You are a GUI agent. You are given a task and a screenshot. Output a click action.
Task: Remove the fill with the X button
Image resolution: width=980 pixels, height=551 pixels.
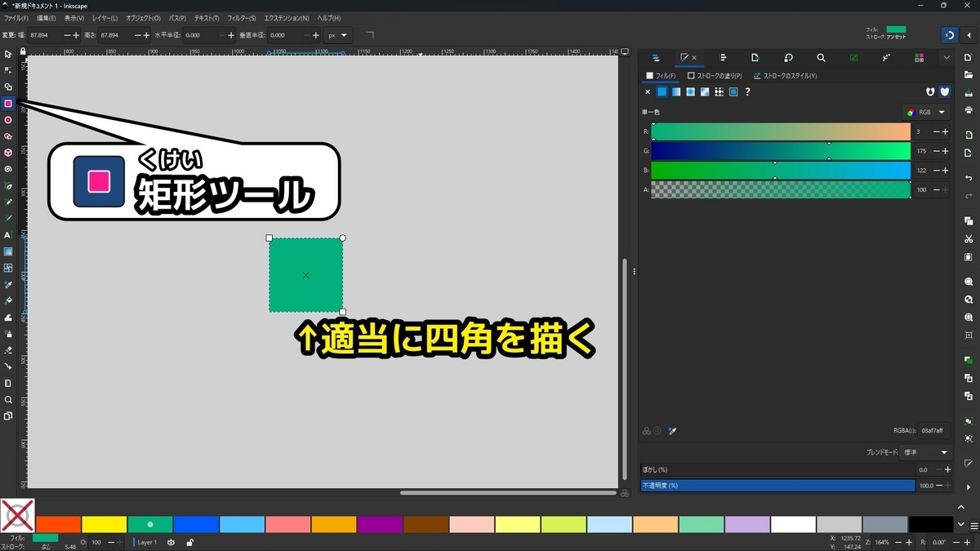[x=646, y=91]
